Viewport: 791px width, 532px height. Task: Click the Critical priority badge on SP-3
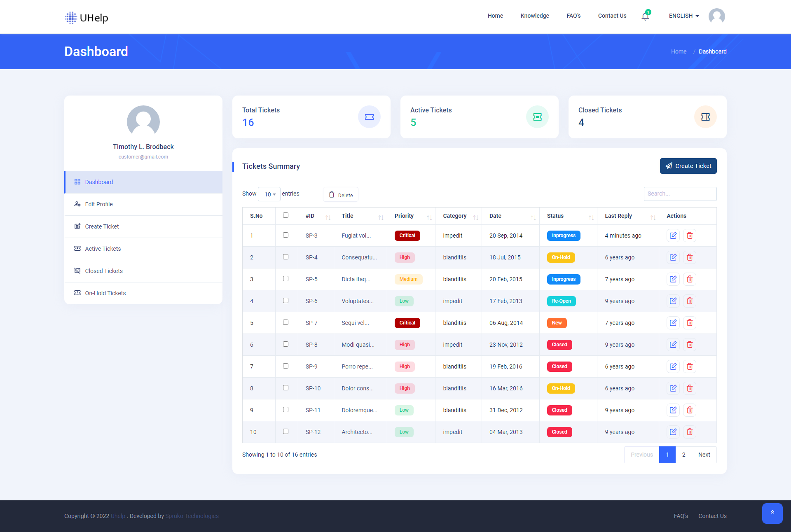coord(407,235)
